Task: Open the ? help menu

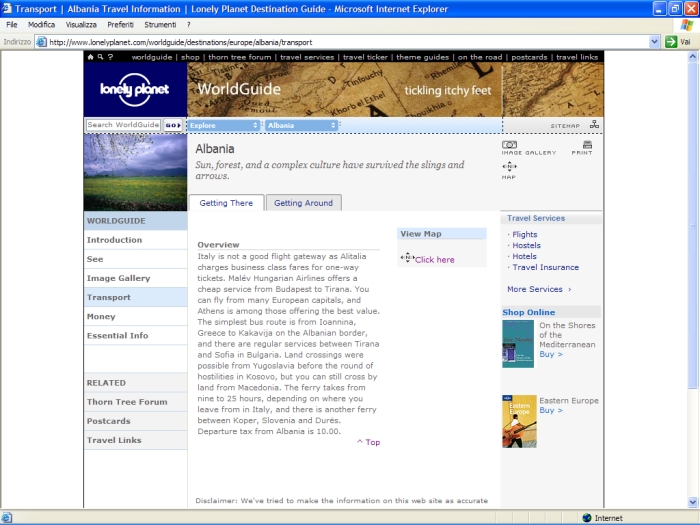Action: tap(188, 25)
